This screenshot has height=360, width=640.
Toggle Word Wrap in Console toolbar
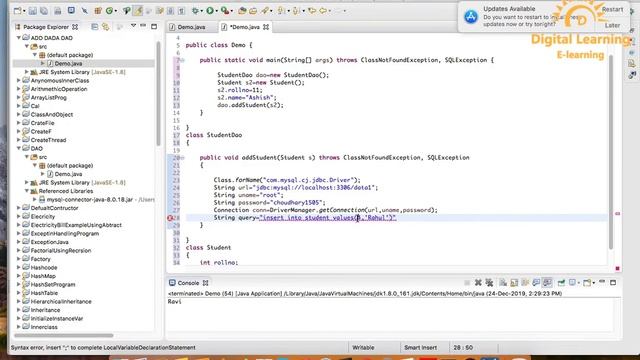click(x=525, y=282)
